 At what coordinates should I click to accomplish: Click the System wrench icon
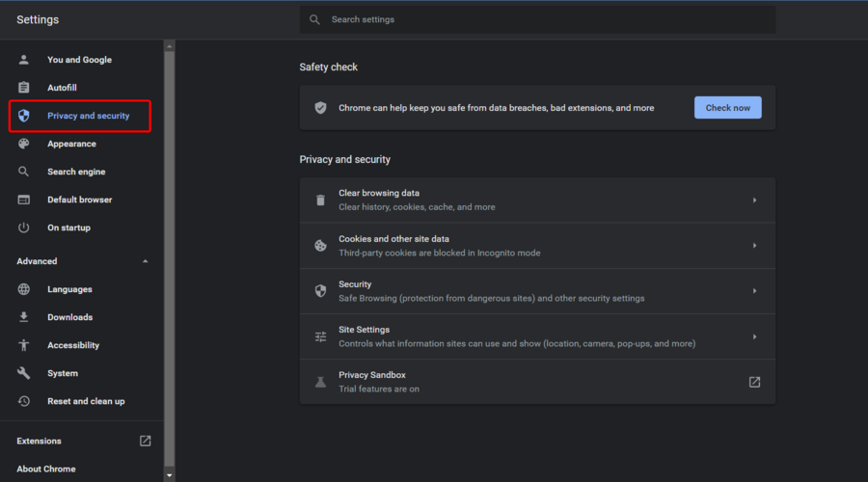(x=25, y=373)
